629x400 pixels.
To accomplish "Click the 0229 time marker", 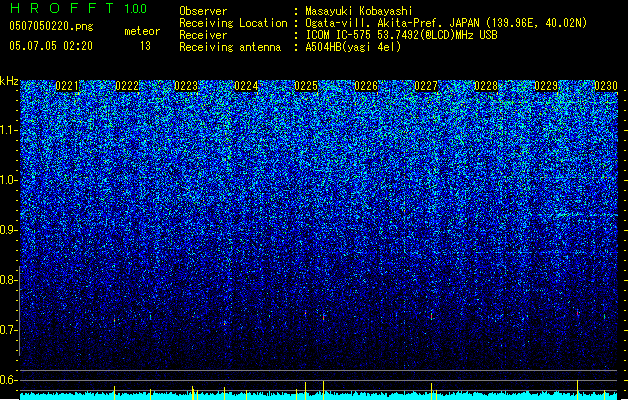I will (546, 86).
